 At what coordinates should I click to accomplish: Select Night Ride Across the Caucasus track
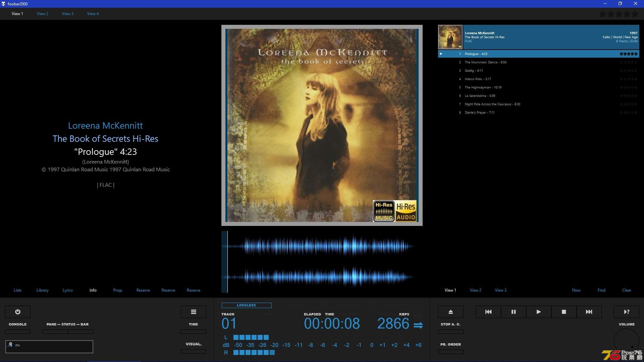pos(539,104)
